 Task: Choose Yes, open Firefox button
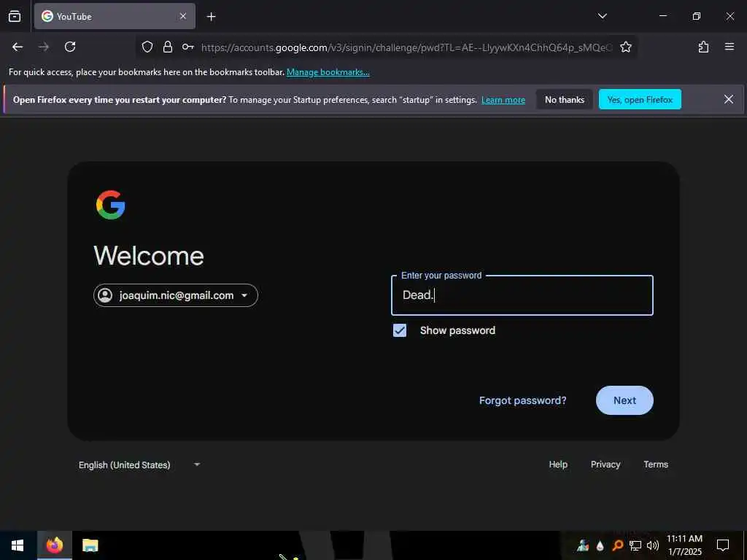[x=640, y=99]
